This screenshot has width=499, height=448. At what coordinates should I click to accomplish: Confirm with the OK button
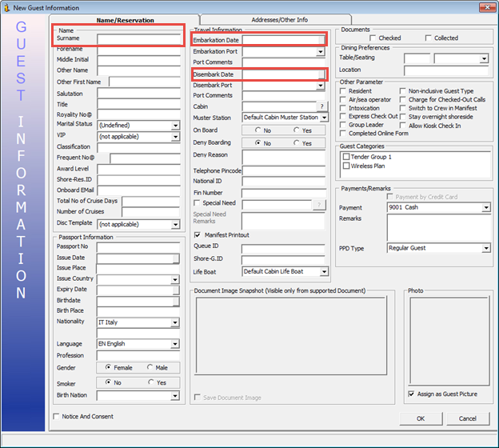[x=421, y=418]
